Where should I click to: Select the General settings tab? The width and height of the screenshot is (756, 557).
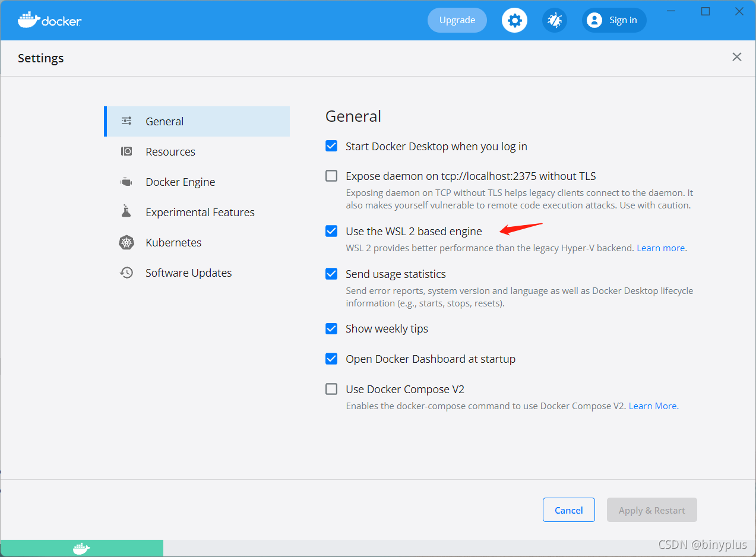click(197, 121)
